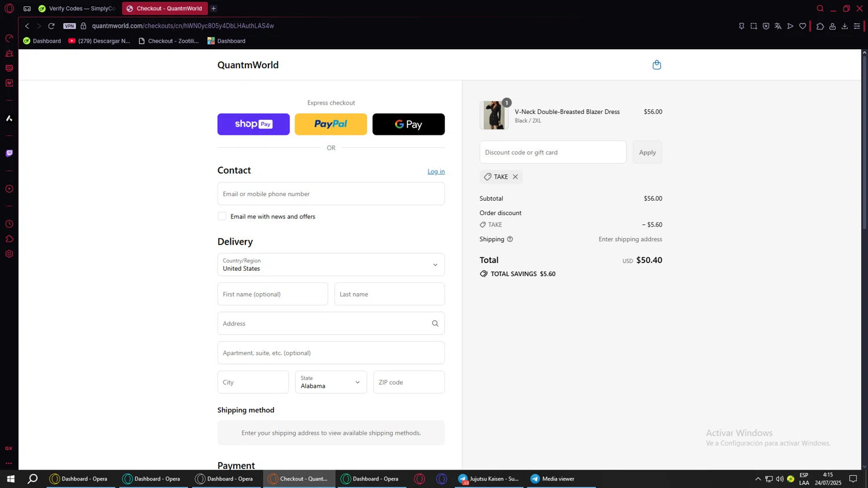This screenshot has height=488, width=868.
Task: Open the shopping cart bag icon
Action: (x=657, y=65)
